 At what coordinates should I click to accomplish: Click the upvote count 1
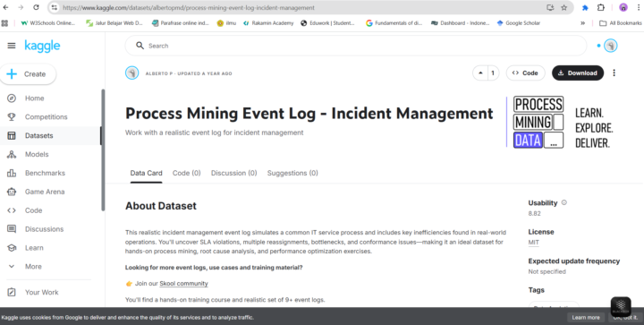click(493, 73)
